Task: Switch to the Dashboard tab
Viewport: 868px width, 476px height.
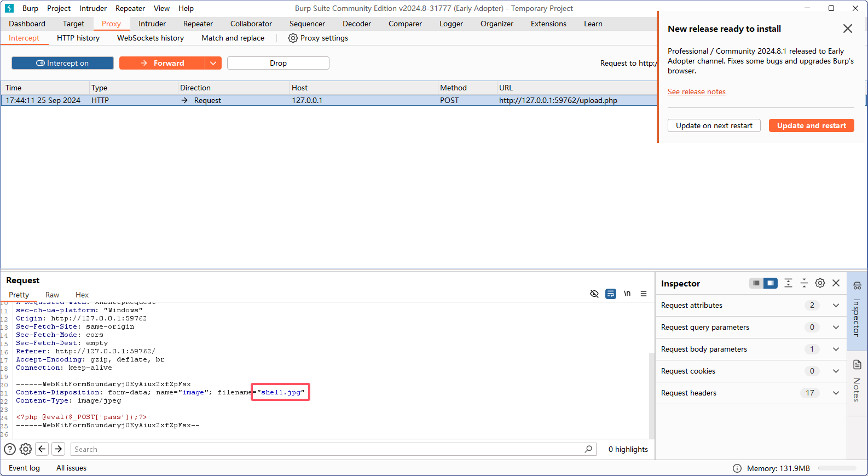Action: click(x=27, y=24)
